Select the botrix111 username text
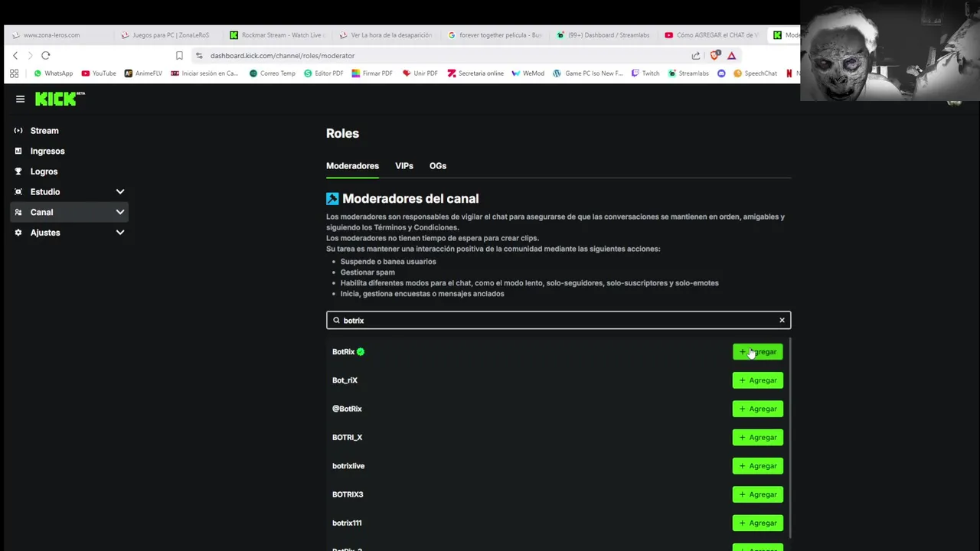This screenshot has height=551, width=980. [x=347, y=523]
